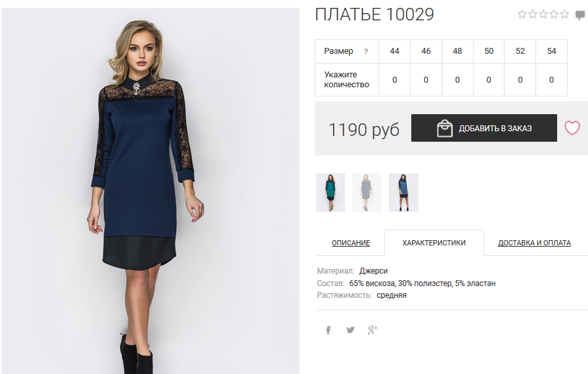Share on Twitter icon
This screenshot has height=374, width=588.
click(x=350, y=330)
